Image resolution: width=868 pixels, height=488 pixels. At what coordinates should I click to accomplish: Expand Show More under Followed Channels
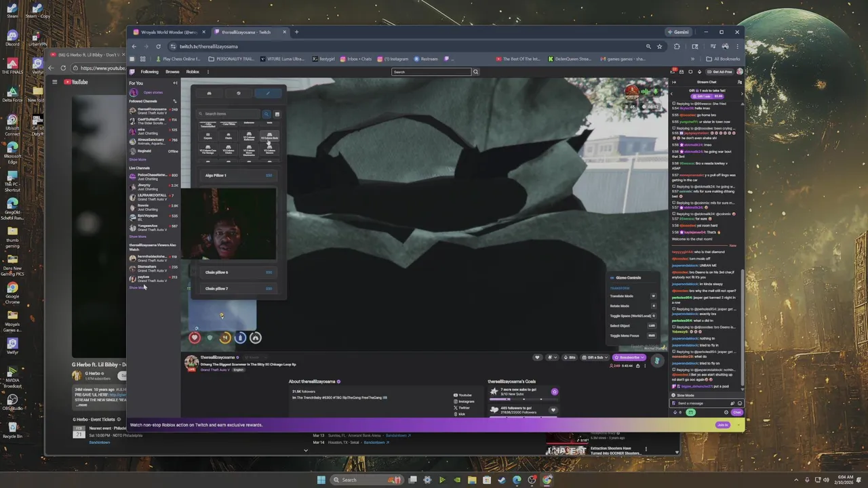[x=138, y=160]
